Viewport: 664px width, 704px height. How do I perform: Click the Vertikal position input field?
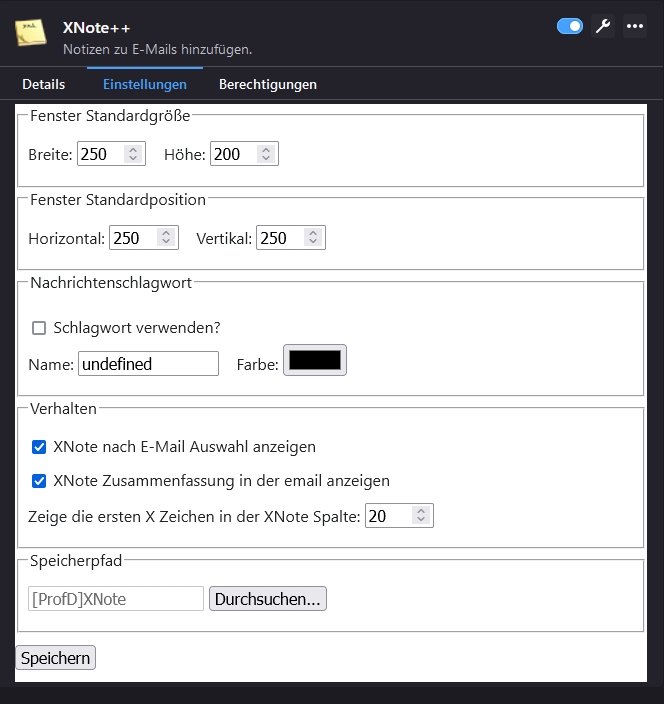point(290,238)
